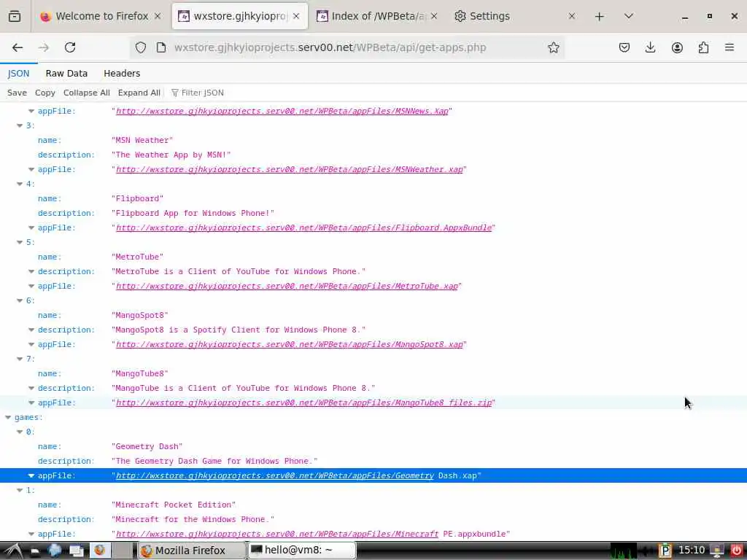Focus the Filter JSON field

[x=203, y=93]
